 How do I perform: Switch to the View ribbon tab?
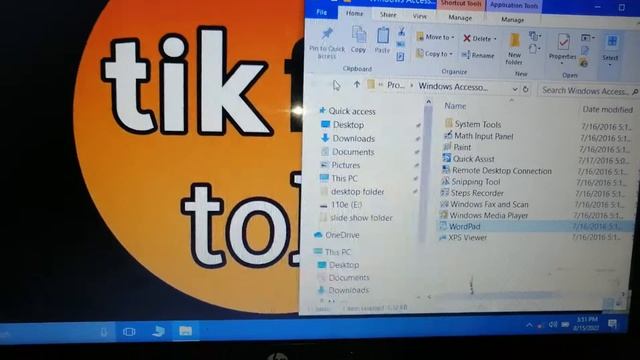[x=420, y=16]
